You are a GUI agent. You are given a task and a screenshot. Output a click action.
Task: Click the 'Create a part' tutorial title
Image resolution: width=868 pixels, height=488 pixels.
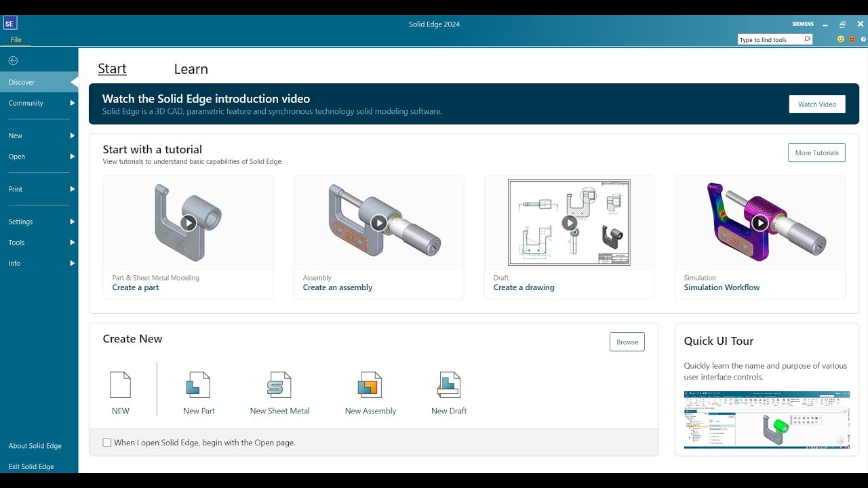[x=136, y=287]
